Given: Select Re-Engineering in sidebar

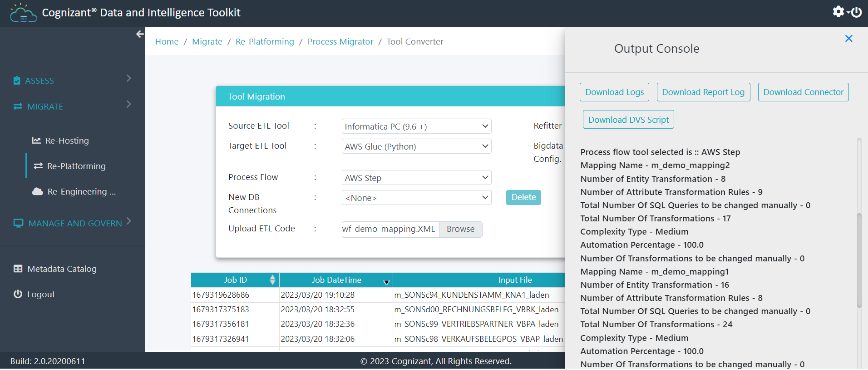Looking at the screenshot, I should pyautogui.click(x=82, y=192).
